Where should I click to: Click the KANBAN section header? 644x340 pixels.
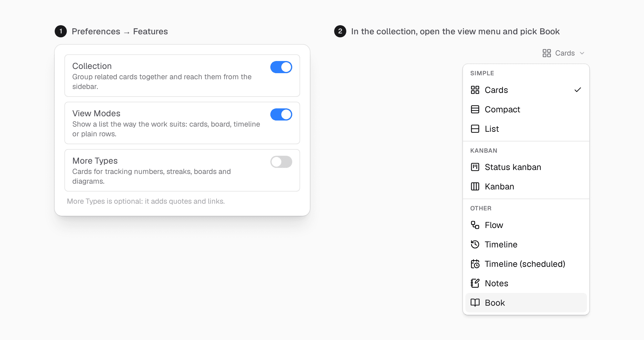pos(484,151)
